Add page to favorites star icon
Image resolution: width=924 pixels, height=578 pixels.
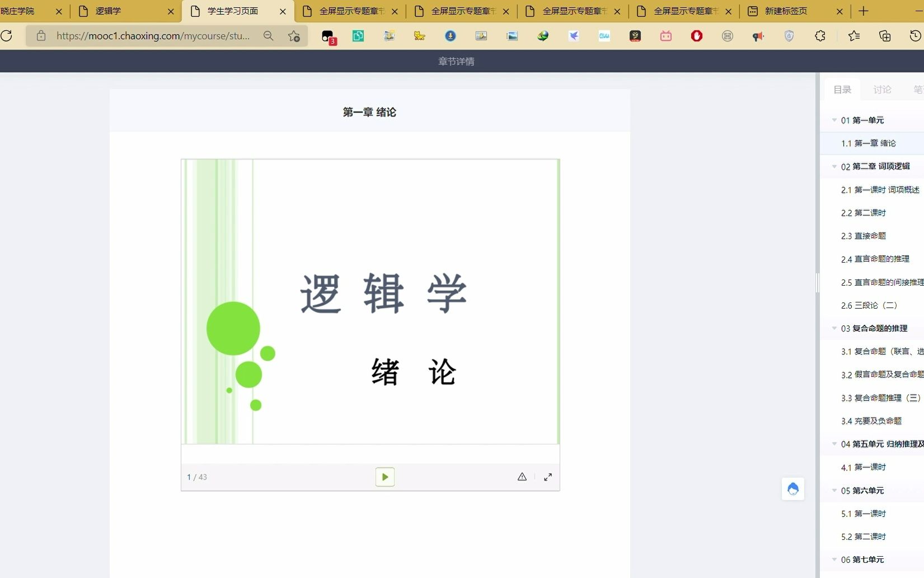click(294, 36)
